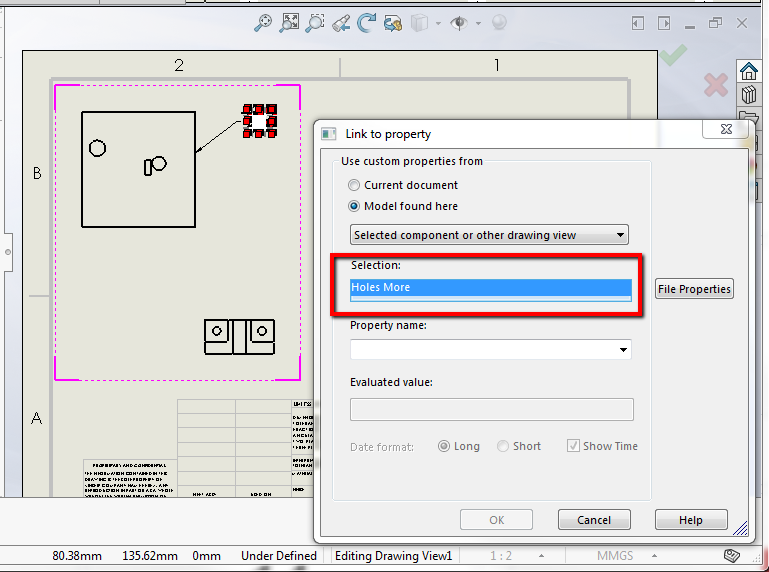Click the status bar tag icon
This screenshot has width=769, height=572.
(732, 555)
